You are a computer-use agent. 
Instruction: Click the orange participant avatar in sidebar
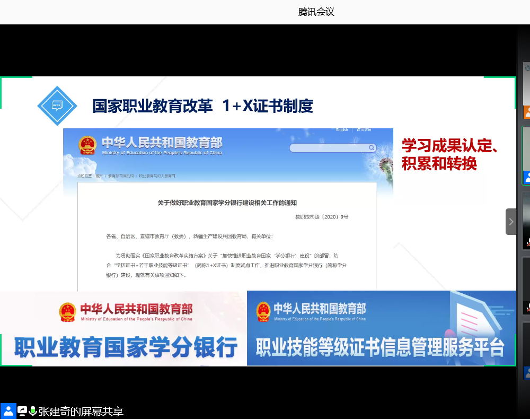527,112
